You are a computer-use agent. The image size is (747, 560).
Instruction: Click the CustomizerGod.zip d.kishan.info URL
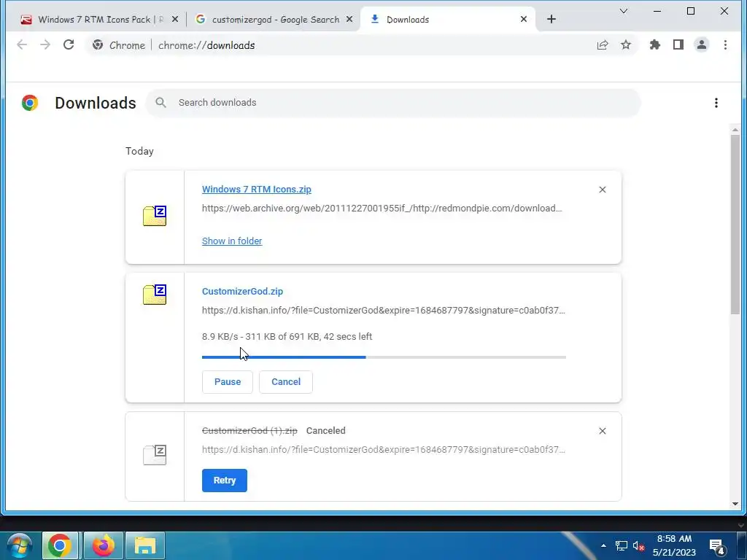pyautogui.click(x=384, y=311)
